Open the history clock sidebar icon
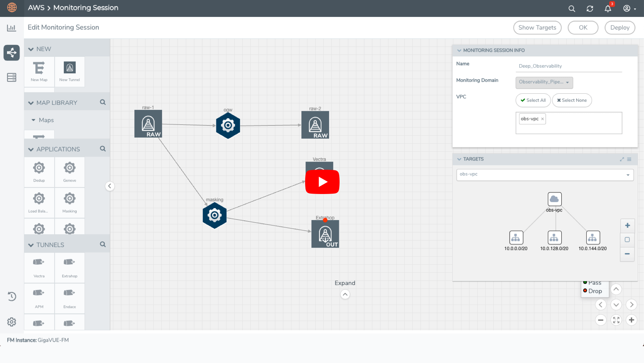The height and width of the screenshot is (363, 644). [x=11, y=296]
